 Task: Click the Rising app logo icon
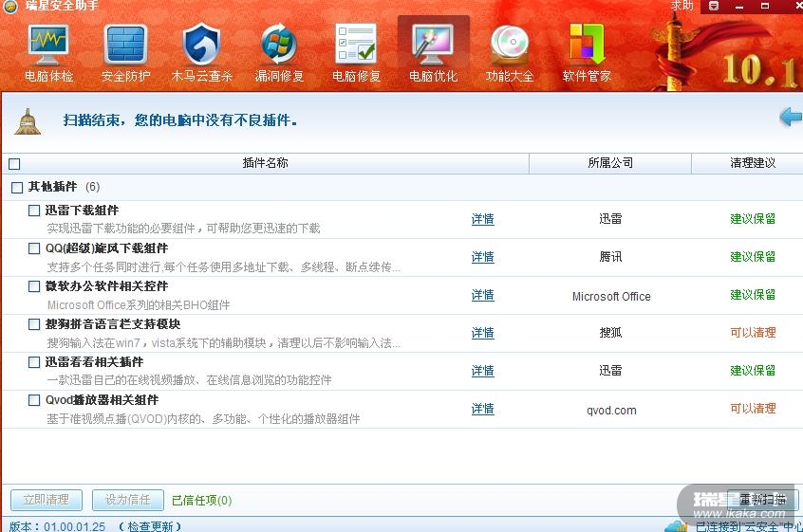[x=10, y=6]
